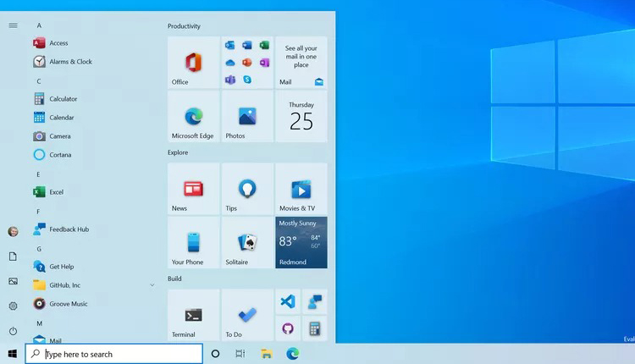This screenshot has width=635, height=364.
Task: Open the Office tile
Action: [194, 63]
